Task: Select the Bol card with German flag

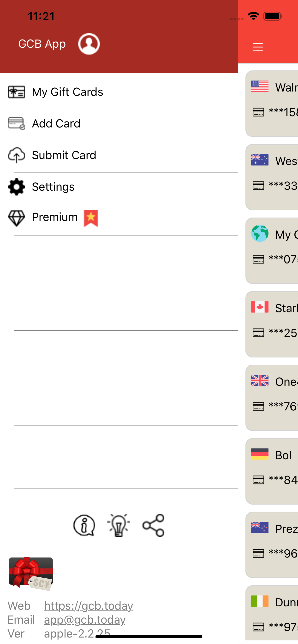Action: pos(272,471)
